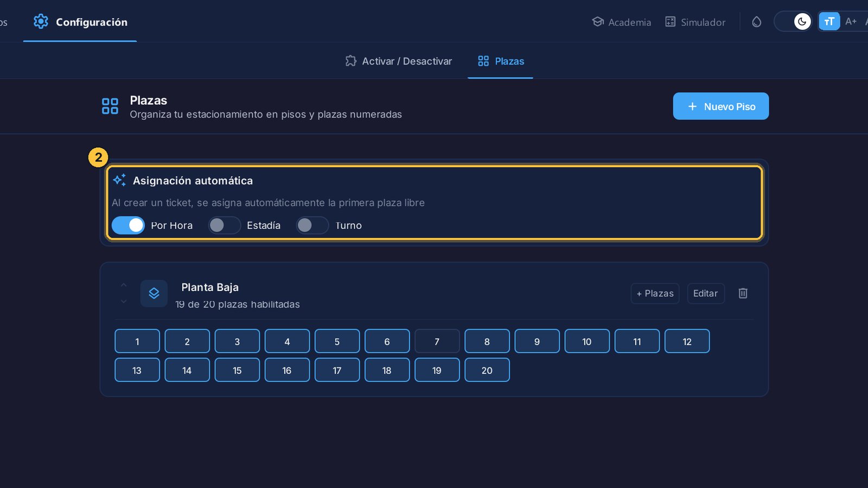This screenshot has width=868, height=488.
Task: Choose parking space 18
Action: click(387, 370)
